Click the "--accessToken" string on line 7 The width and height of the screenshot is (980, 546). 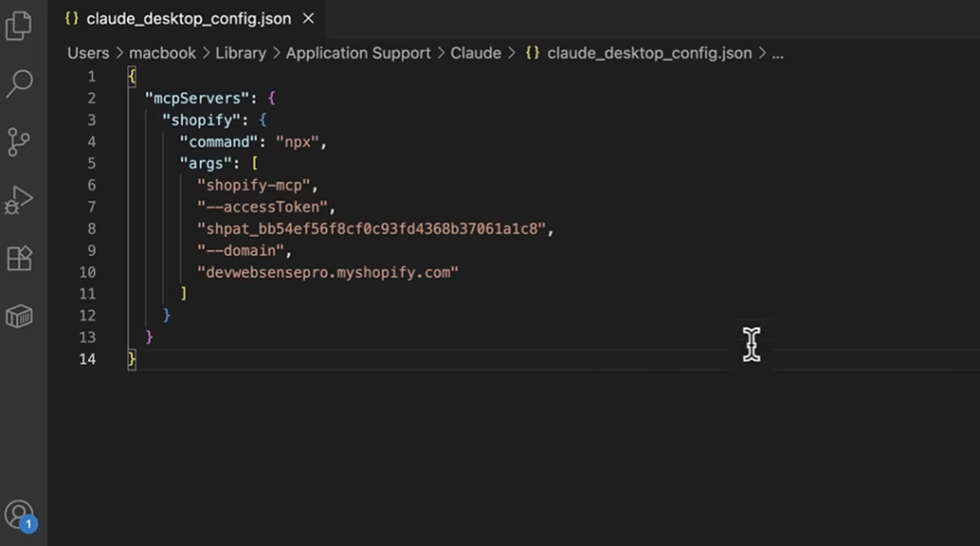(262, 207)
